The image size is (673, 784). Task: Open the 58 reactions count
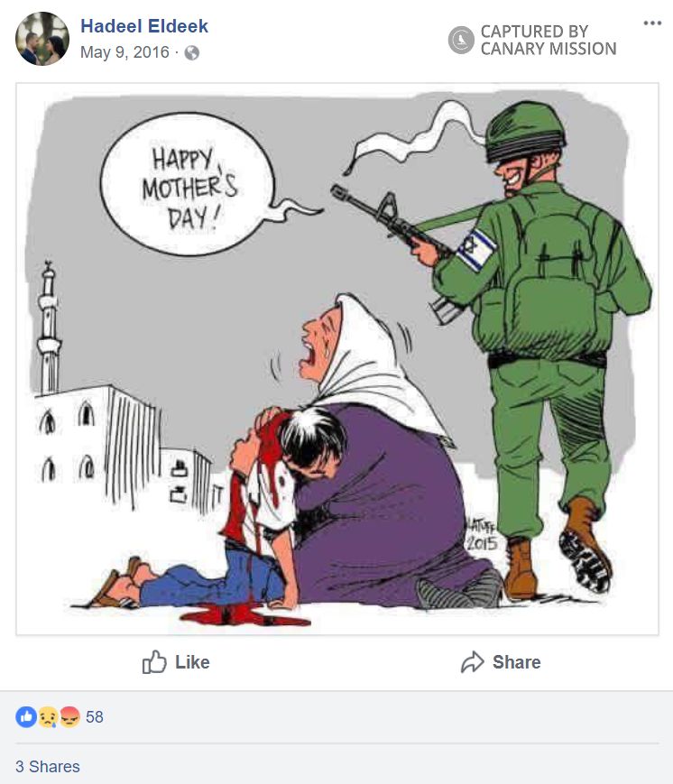click(95, 716)
